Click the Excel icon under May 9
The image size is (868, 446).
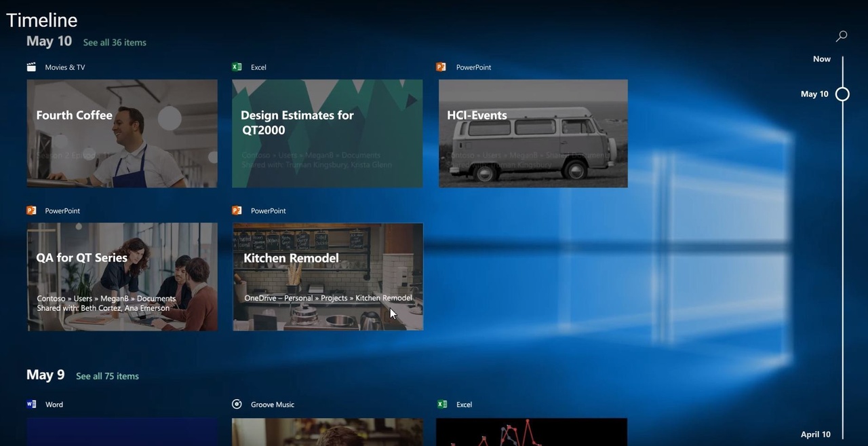tap(442, 404)
